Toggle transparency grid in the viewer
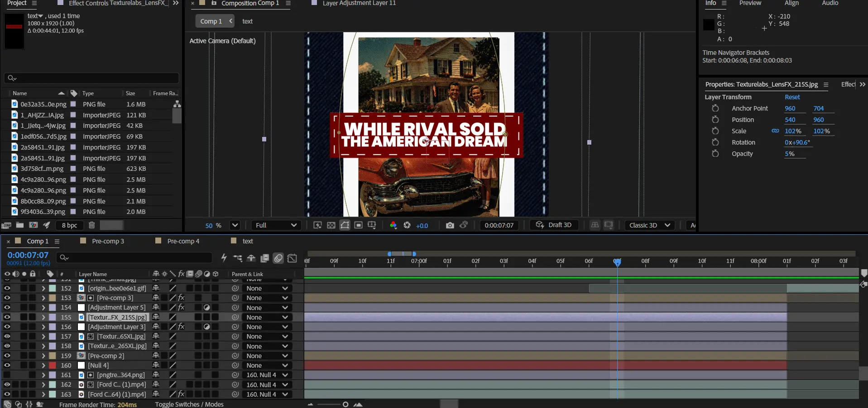This screenshot has height=408, width=868. pyautogui.click(x=331, y=225)
